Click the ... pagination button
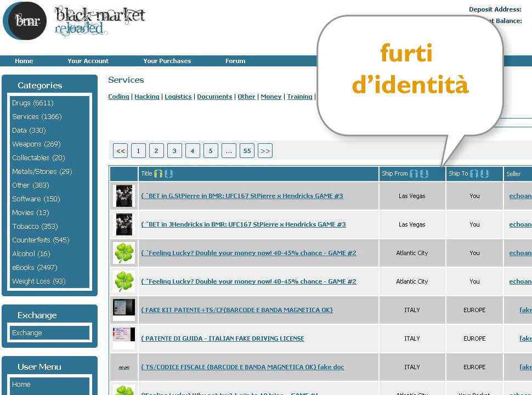Image resolution: width=532 pixels, height=395 pixels. coord(229,151)
